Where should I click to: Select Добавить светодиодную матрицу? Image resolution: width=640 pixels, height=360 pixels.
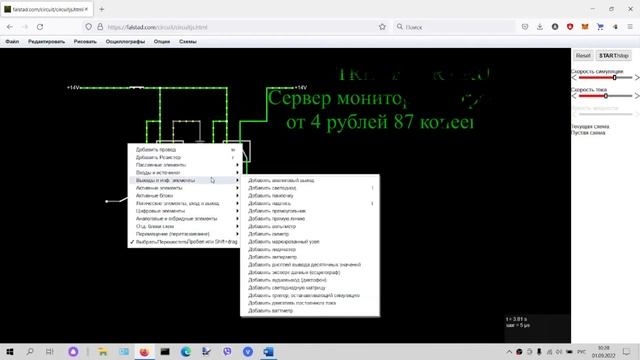coord(310,288)
